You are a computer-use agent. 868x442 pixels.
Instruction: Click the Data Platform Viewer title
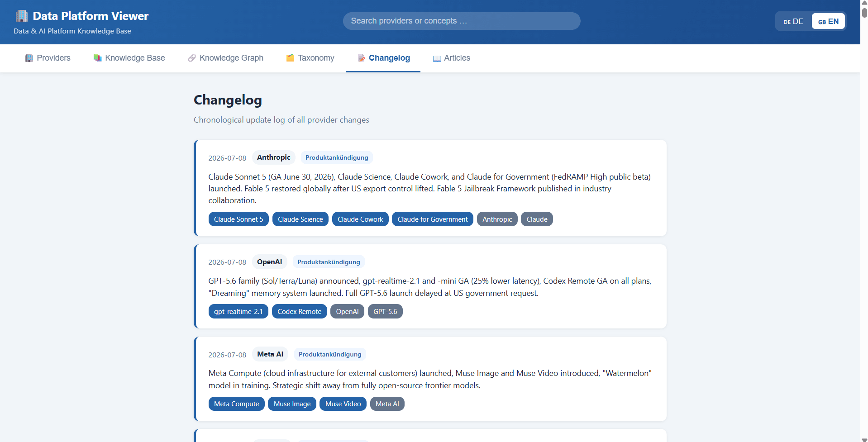91,16
